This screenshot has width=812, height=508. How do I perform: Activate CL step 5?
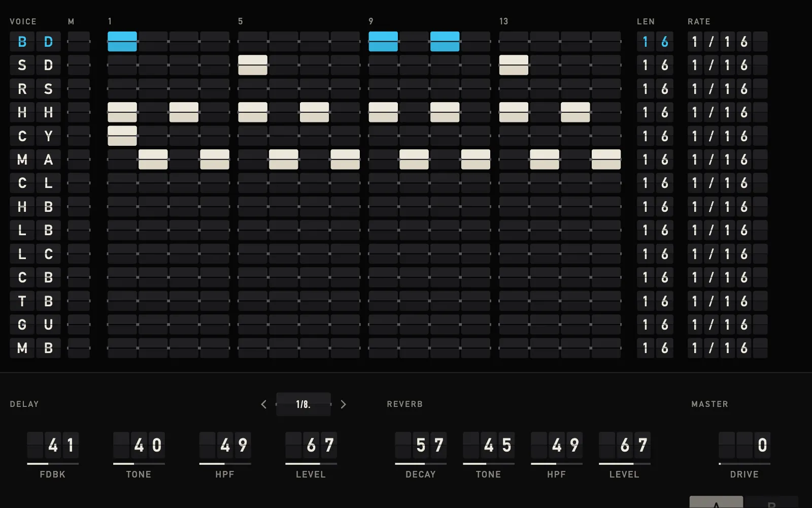pos(253,183)
